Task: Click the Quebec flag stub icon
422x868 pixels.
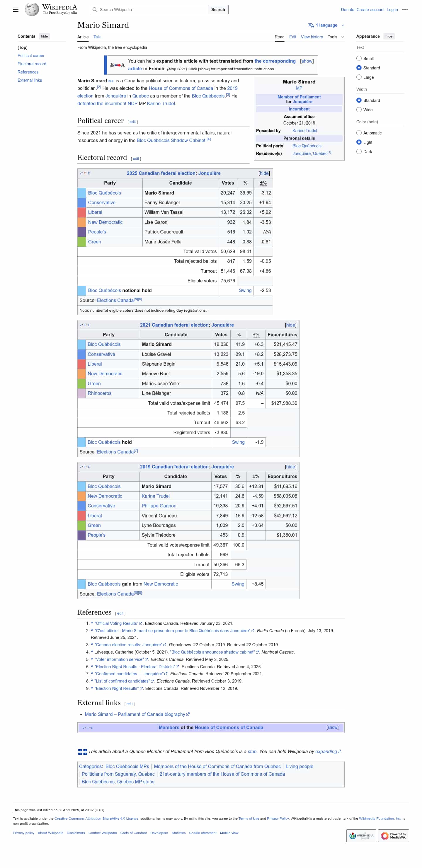Action: tap(82, 752)
